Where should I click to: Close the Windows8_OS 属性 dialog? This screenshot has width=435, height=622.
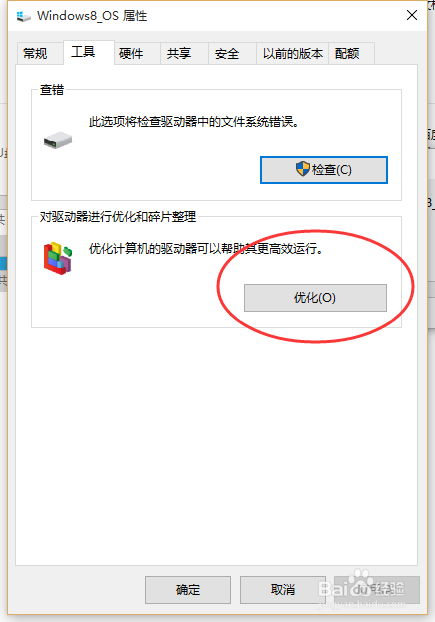click(x=412, y=15)
